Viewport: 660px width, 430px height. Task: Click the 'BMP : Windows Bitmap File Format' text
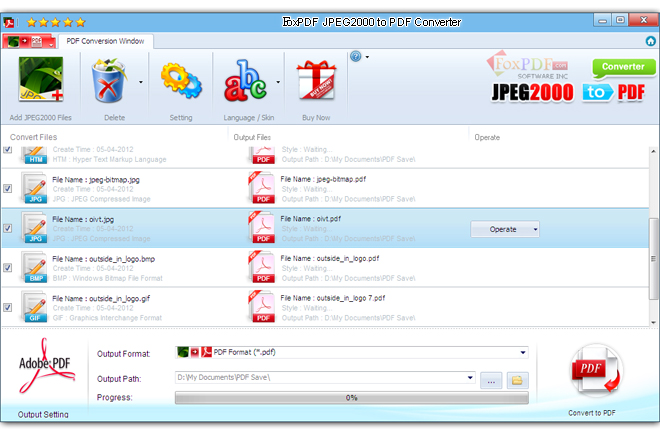(108, 278)
